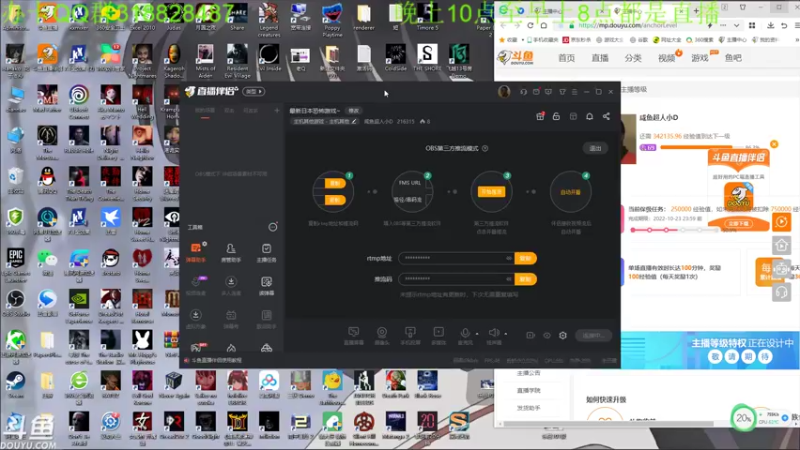The image size is (800, 450).
Task: Mute the speaker in companion bottom bar
Action: pyautogui.click(x=493, y=335)
